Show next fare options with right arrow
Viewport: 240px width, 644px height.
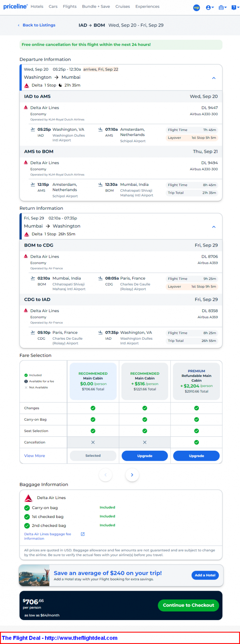click(132, 475)
